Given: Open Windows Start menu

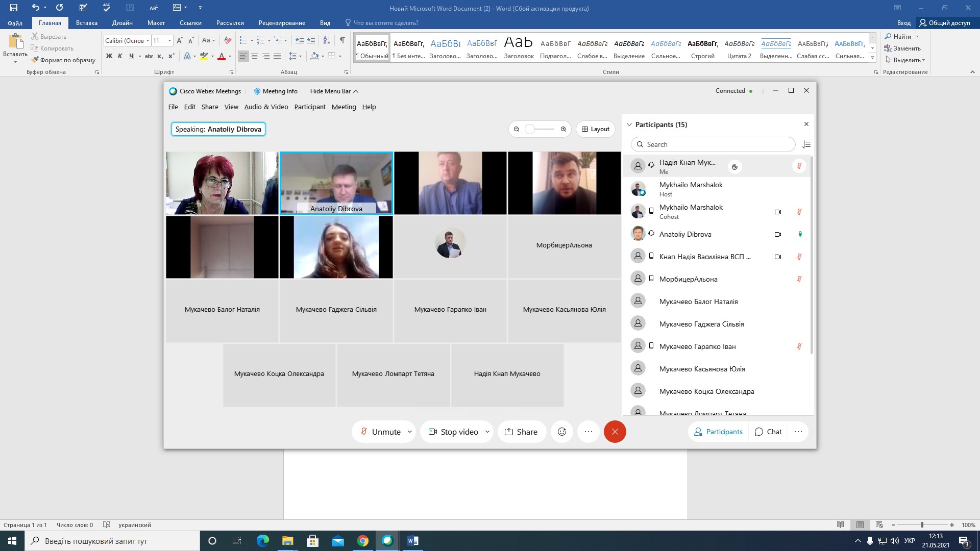Looking at the screenshot, I should [12, 541].
